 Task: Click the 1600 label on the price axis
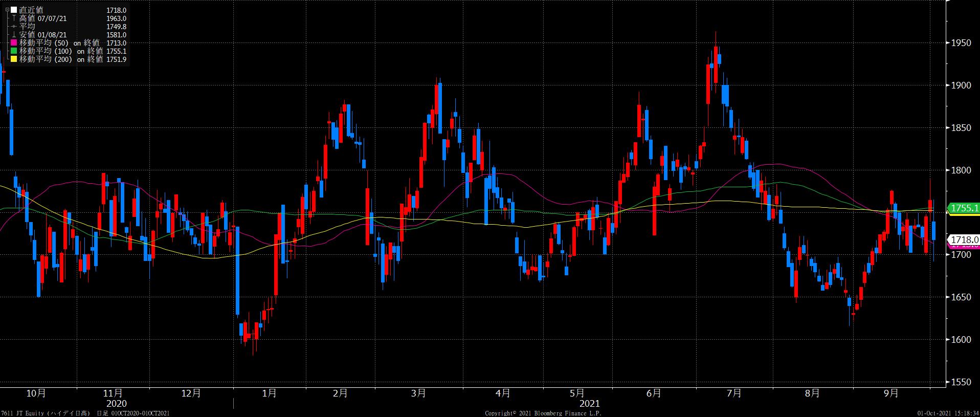961,340
